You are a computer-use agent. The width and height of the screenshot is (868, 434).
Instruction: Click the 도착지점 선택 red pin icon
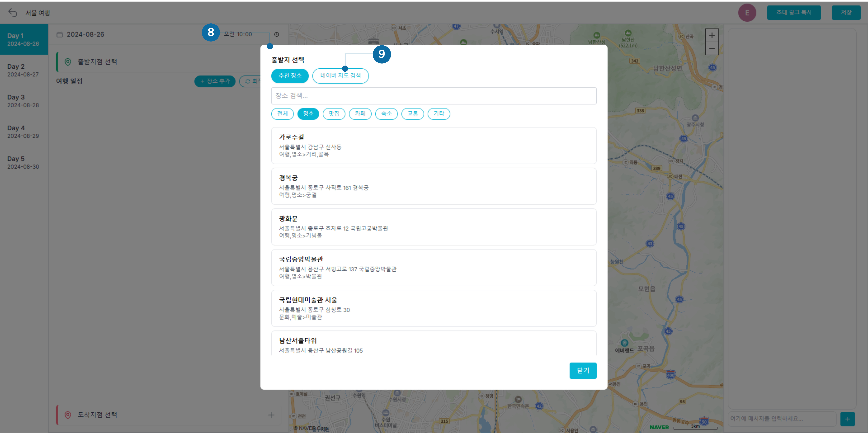(x=68, y=415)
